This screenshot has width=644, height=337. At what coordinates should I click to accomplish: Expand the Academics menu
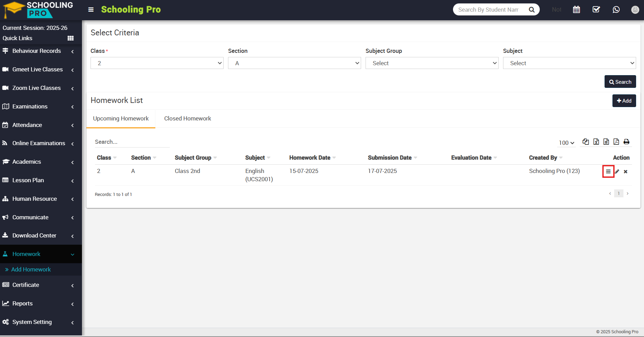tap(41, 162)
